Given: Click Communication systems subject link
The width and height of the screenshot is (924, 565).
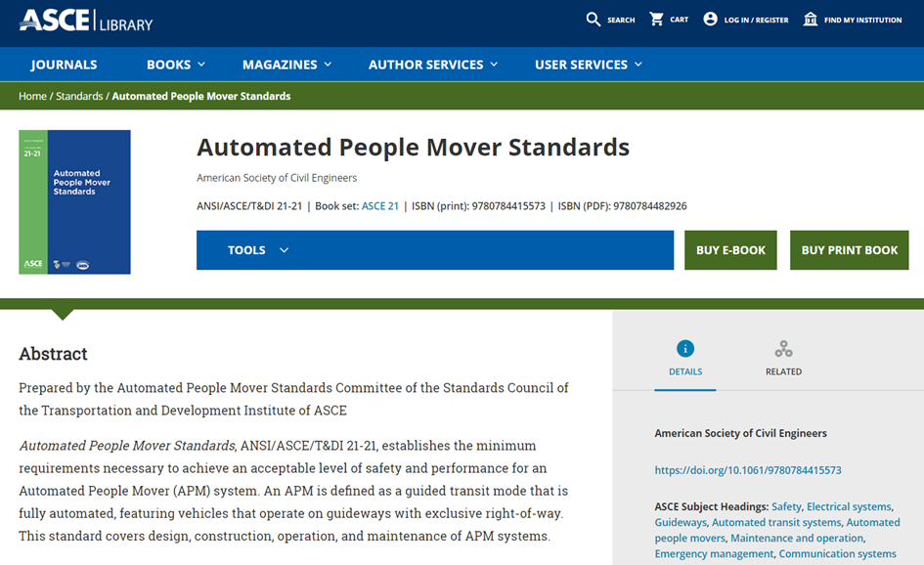Looking at the screenshot, I should [x=837, y=554].
